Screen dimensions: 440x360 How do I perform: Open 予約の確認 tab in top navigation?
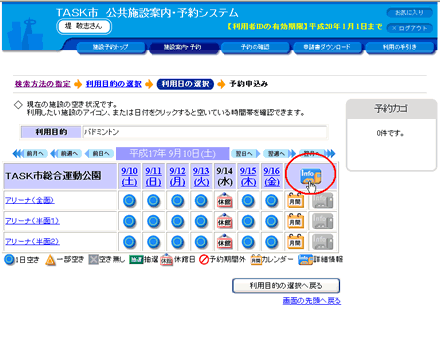click(x=255, y=47)
